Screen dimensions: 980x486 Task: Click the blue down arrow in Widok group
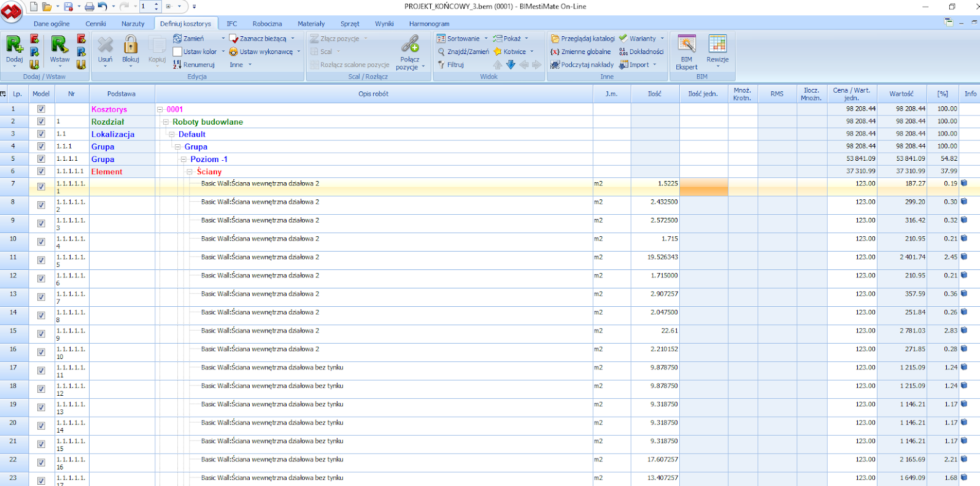pos(511,64)
